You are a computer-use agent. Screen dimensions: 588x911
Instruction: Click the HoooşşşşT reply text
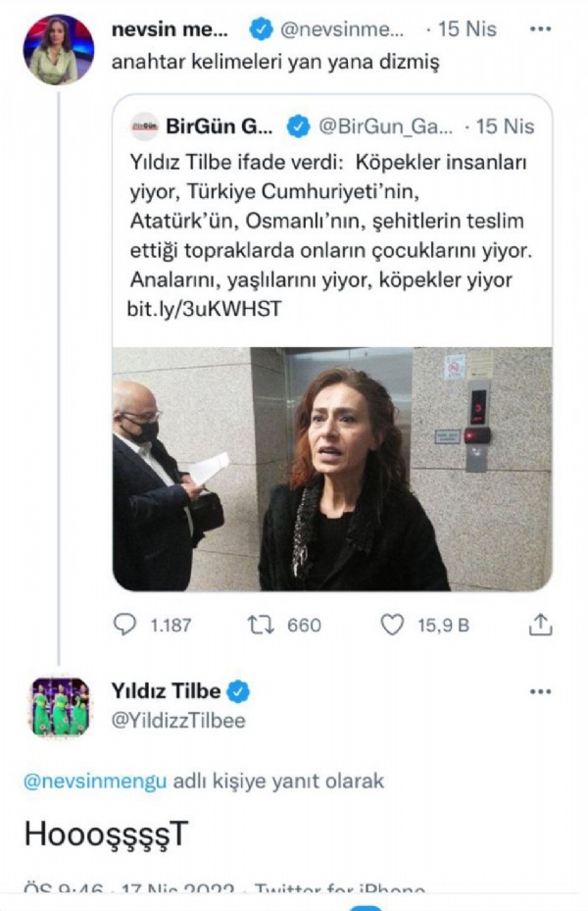105,834
